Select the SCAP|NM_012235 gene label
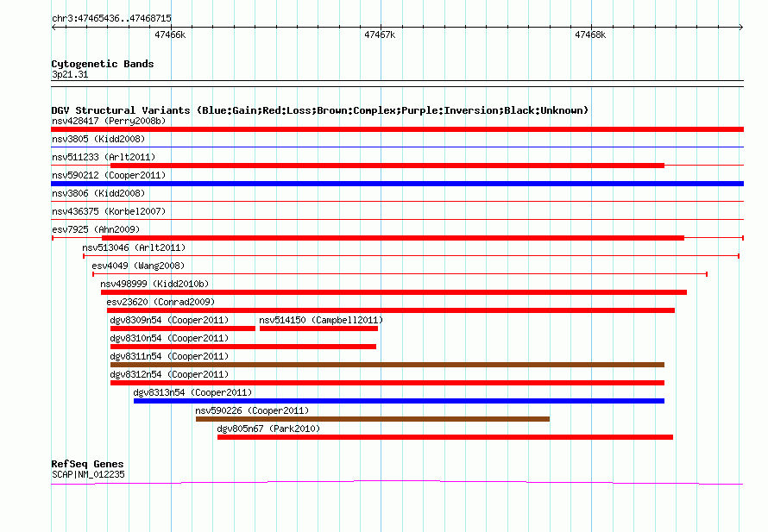The width and height of the screenshot is (768, 532). click(88, 474)
